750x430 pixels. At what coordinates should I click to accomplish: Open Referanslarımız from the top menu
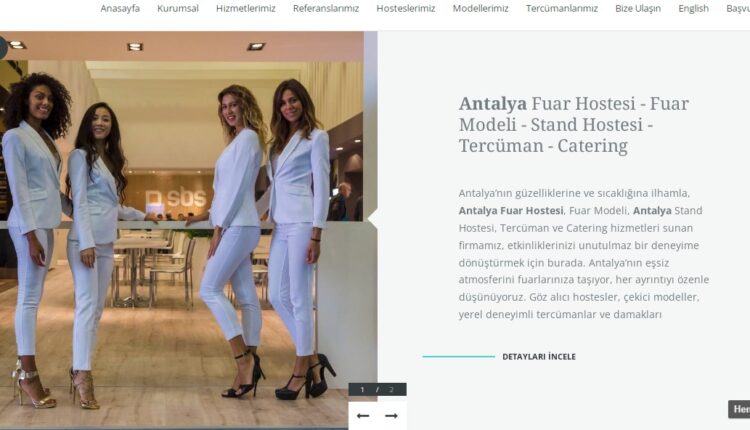tap(326, 9)
